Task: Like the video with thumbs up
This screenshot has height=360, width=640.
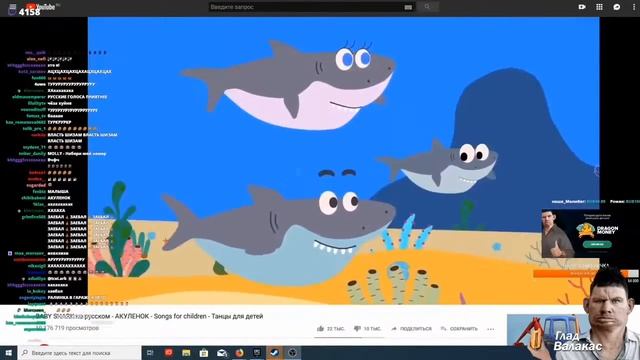Action: click(x=331, y=329)
